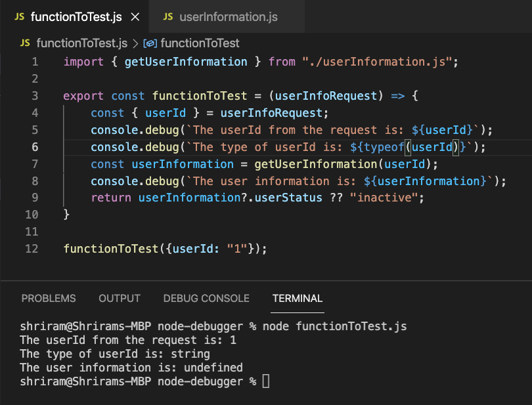
Task: Close the functionToTest.js editor tab
Action: [x=135, y=17]
